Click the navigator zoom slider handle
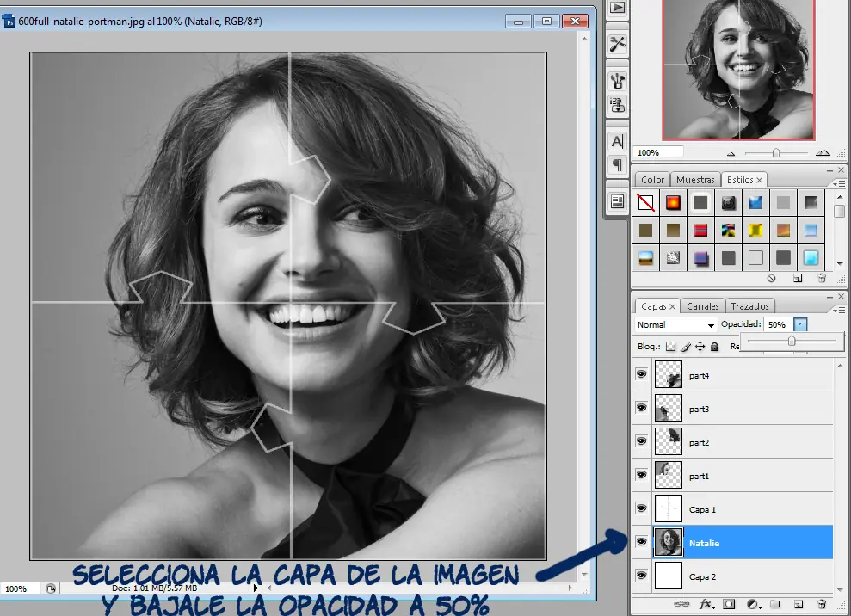The height and width of the screenshot is (616, 851). pyautogui.click(x=776, y=152)
